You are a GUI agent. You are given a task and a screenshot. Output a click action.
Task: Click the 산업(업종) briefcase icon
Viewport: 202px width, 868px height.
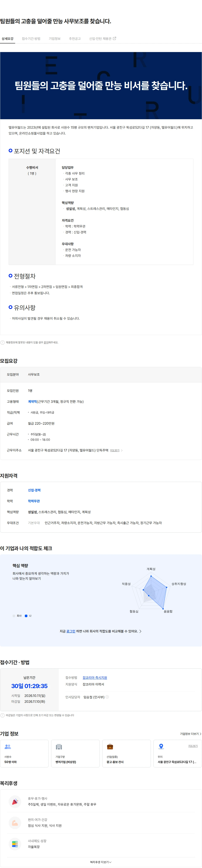(x=110, y=747)
